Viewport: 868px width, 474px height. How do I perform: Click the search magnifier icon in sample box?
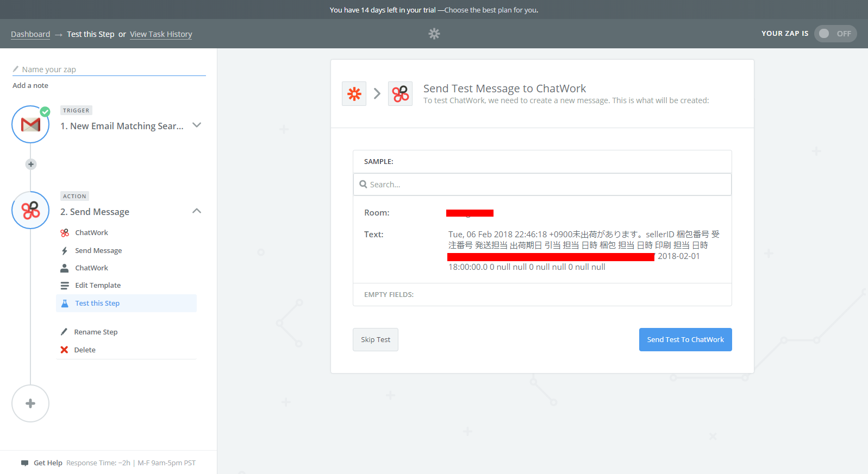pos(363,184)
